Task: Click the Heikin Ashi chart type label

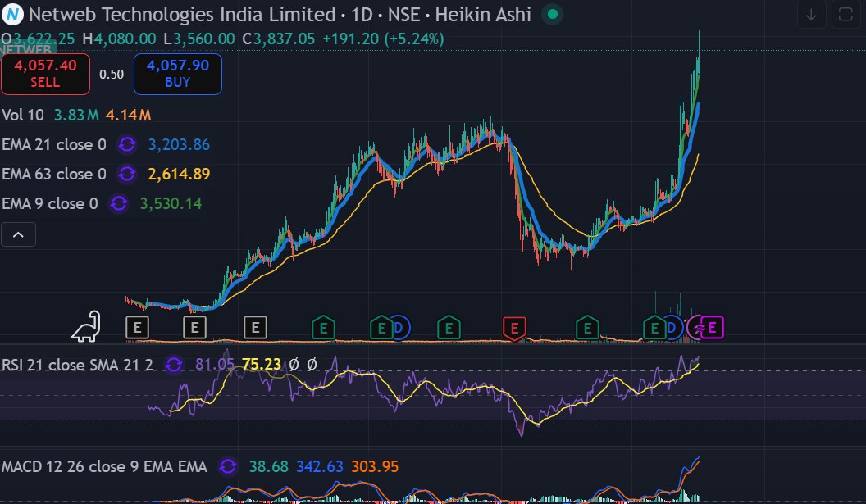Action: coord(483,15)
